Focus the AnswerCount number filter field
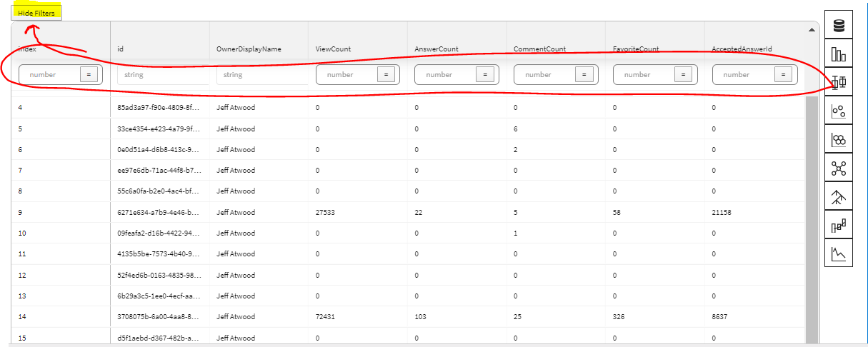 click(x=445, y=74)
